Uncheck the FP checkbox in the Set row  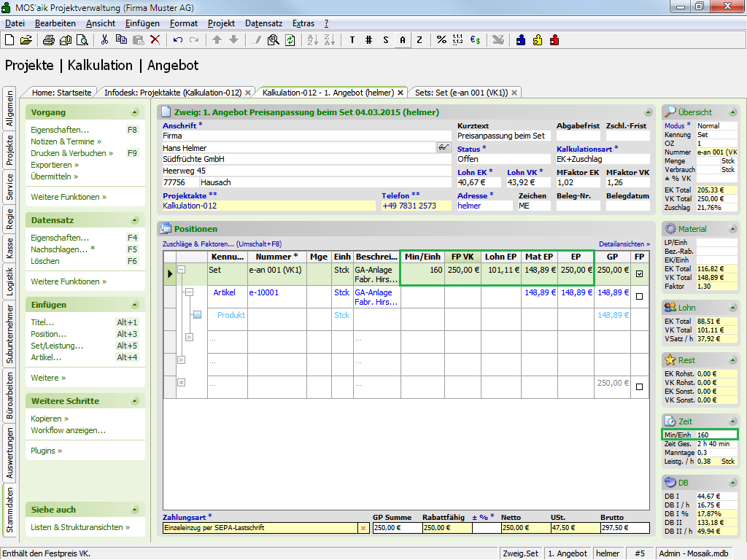pyautogui.click(x=640, y=275)
